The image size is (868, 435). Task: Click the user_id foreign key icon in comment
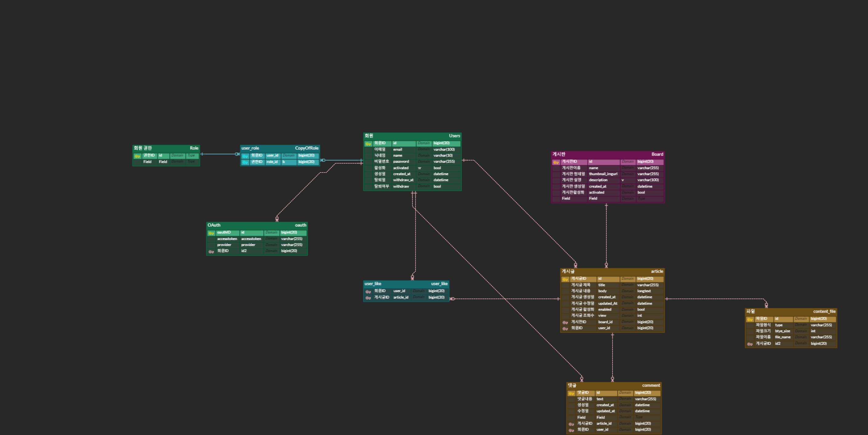[x=571, y=430]
